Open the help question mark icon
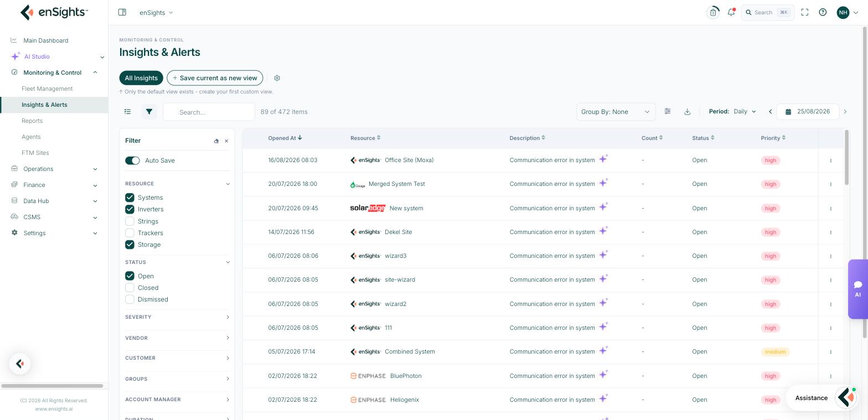This screenshot has width=868, height=420. 823,12
